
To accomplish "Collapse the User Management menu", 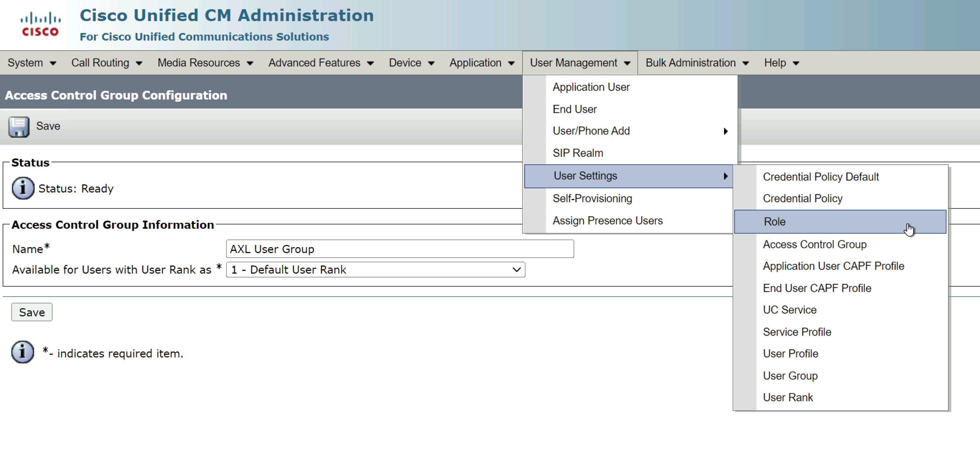I will point(580,63).
